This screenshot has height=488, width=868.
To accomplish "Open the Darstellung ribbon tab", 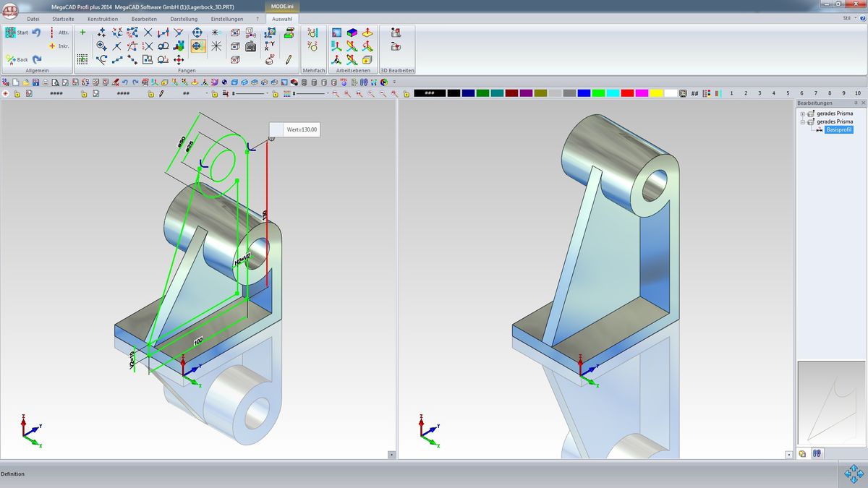I will click(x=184, y=19).
